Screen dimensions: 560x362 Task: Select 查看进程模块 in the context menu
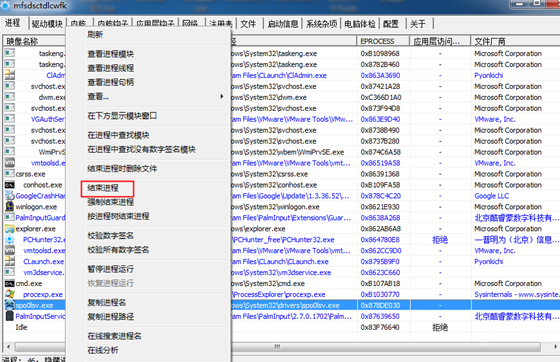(111, 54)
